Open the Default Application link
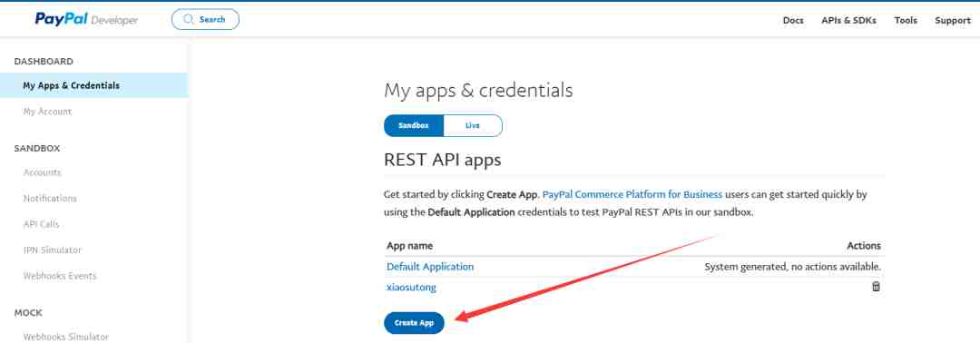 (x=430, y=267)
